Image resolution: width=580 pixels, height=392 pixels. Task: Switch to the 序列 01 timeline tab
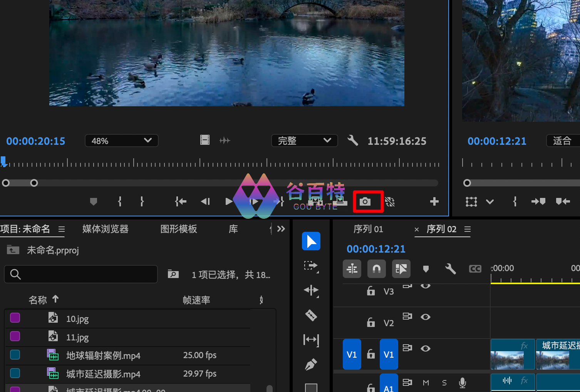pos(368,230)
